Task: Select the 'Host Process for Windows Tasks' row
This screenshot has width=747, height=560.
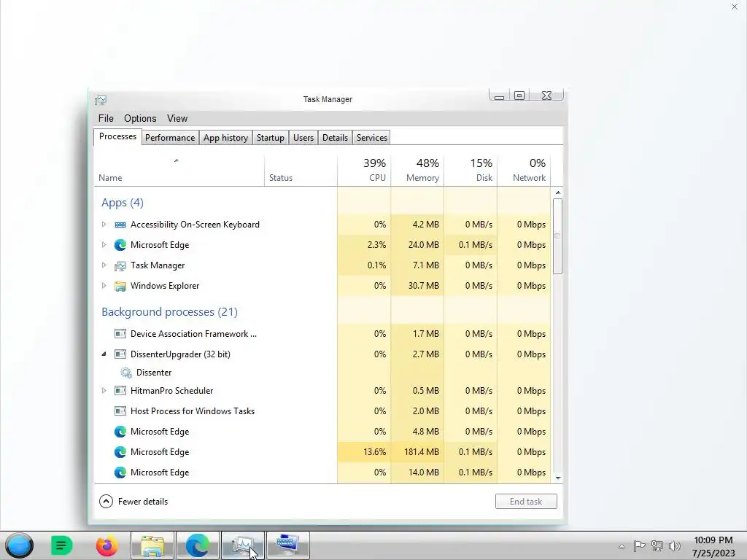Action: [322, 411]
